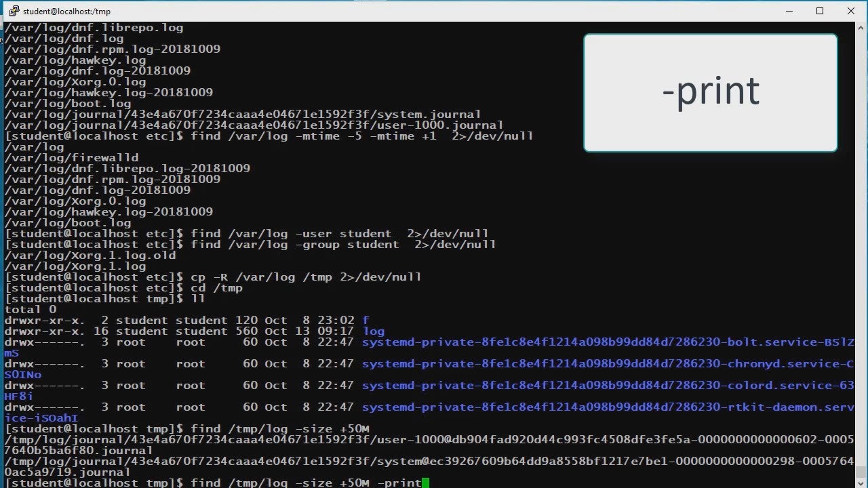The height and width of the screenshot is (488, 868).
Task: Click the 'total 0' line
Action: point(31,310)
